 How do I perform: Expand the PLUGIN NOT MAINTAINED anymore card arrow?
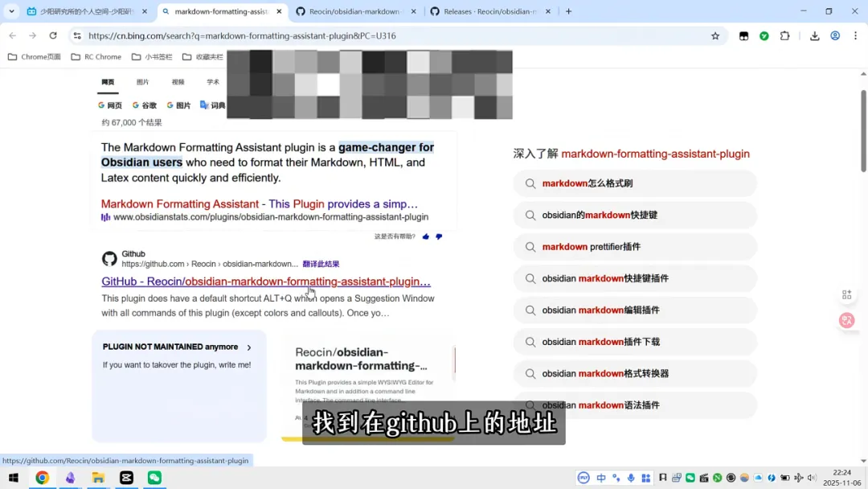[x=248, y=347]
